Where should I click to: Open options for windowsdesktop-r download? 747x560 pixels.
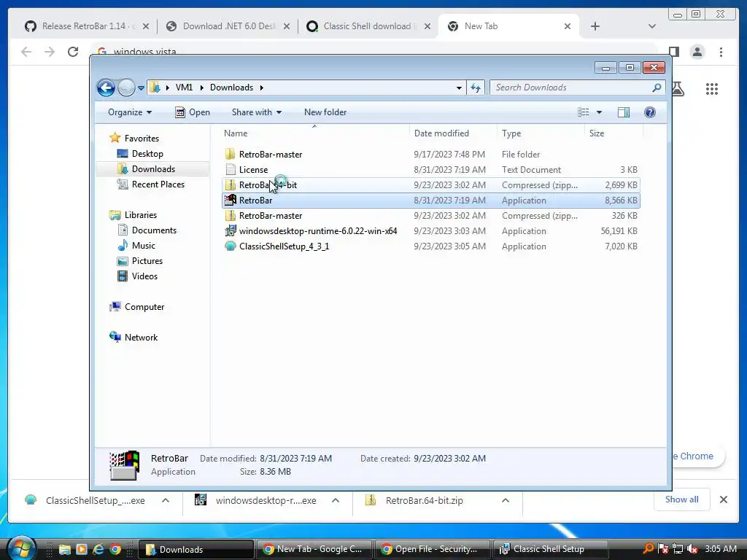(x=336, y=500)
